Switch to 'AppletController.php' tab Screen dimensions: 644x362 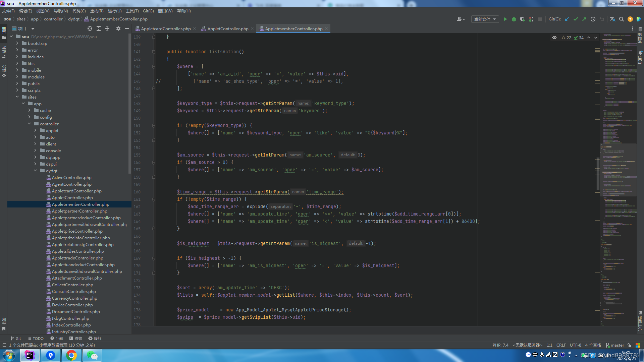point(227,29)
